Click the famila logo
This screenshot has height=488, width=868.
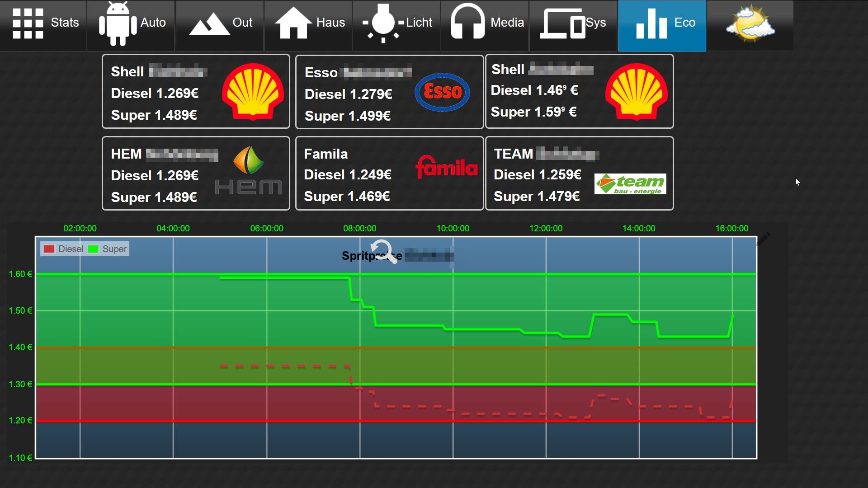click(x=446, y=167)
